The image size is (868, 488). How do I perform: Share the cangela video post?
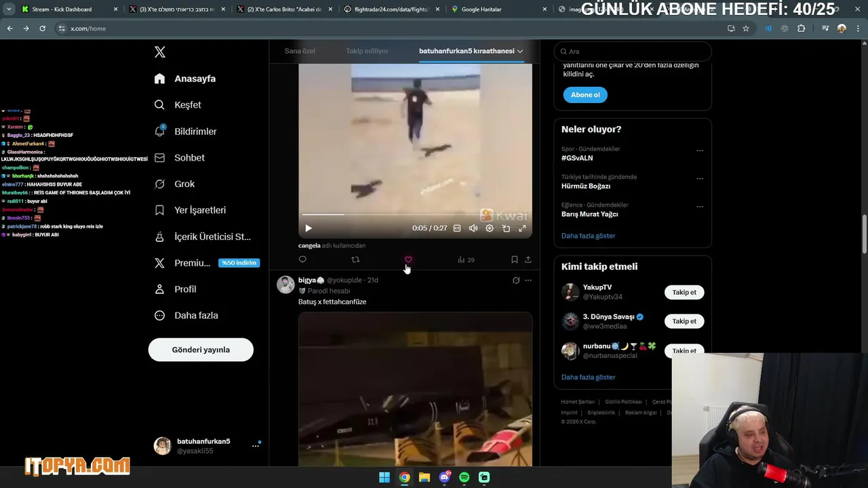point(528,260)
